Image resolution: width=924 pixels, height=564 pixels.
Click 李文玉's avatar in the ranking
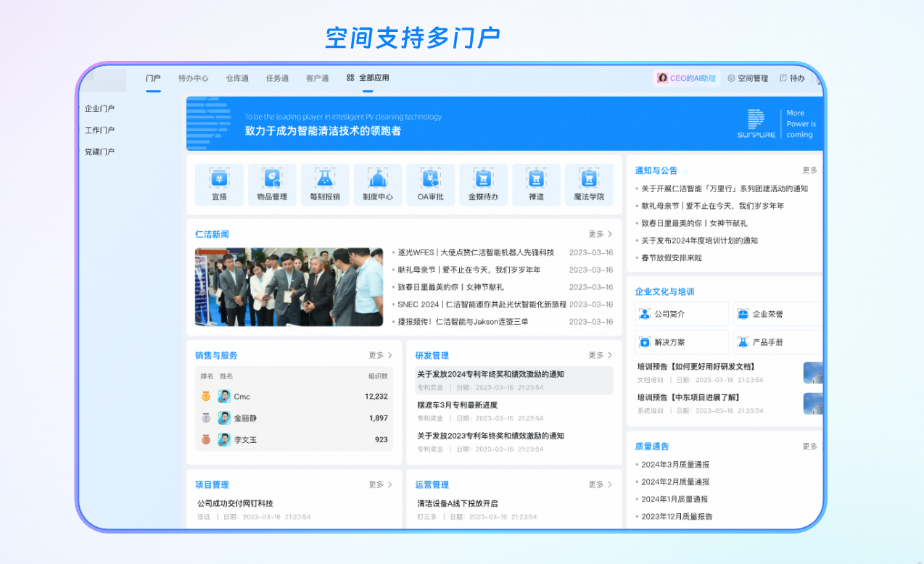pyautogui.click(x=224, y=439)
